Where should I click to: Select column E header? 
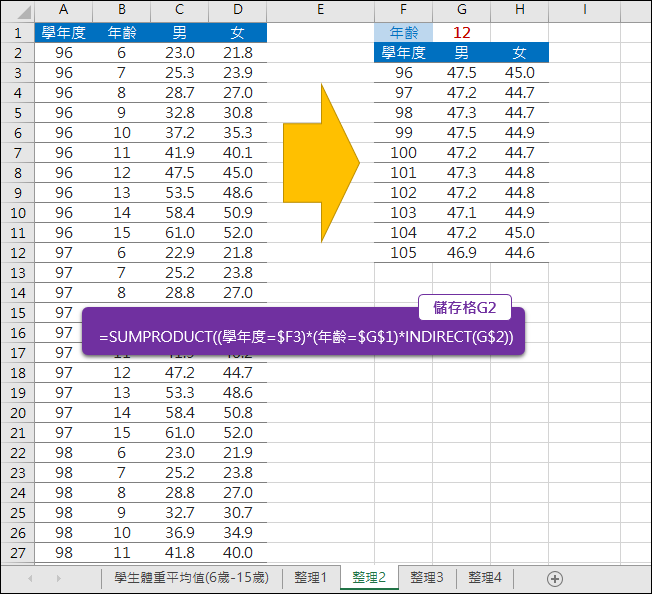point(320,10)
